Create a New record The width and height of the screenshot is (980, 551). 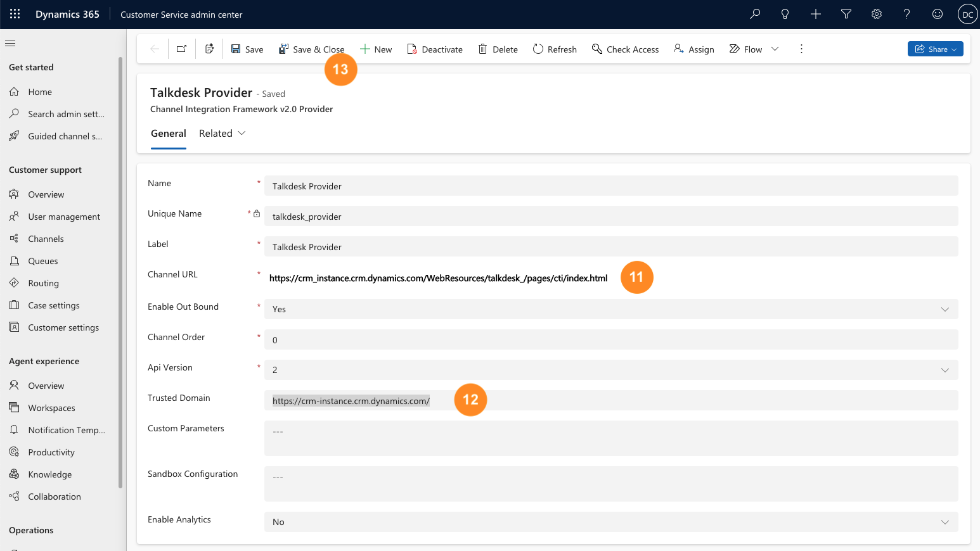coord(376,49)
